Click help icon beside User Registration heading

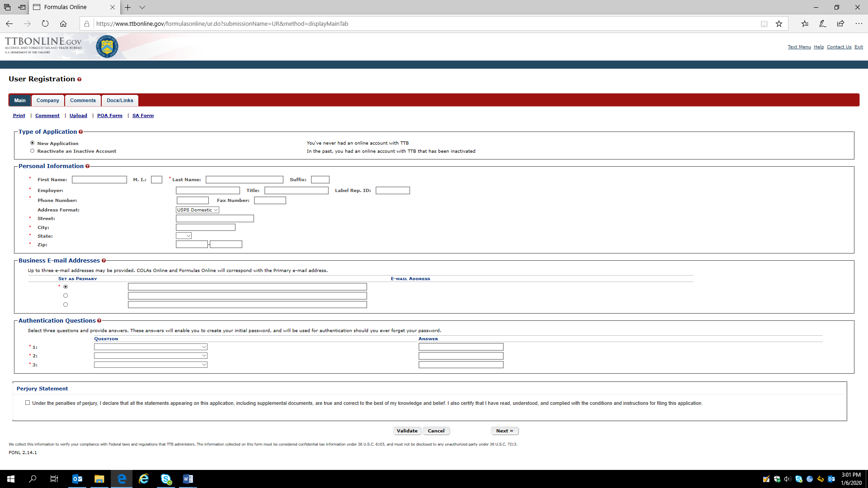click(79, 80)
